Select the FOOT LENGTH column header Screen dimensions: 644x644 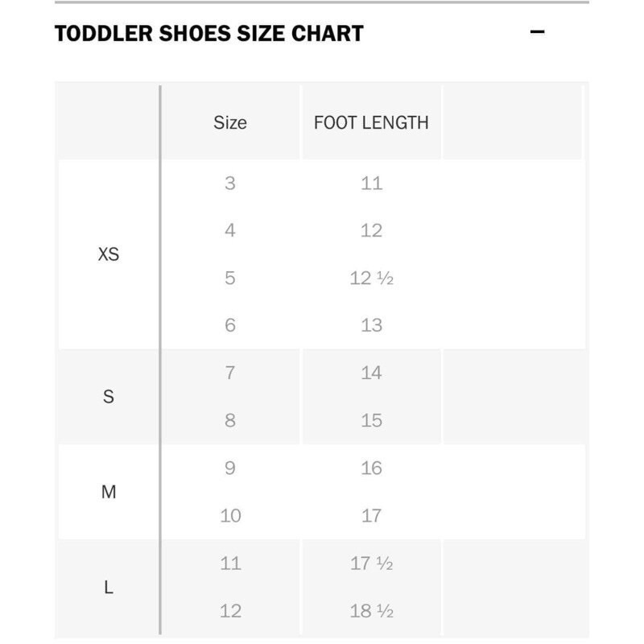(x=372, y=122)
